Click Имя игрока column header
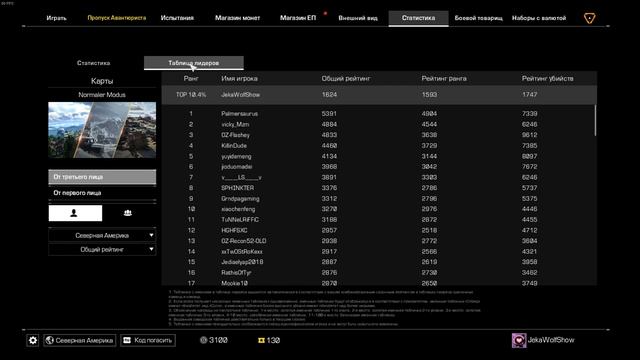Screen dimensions: 640x360 point(239,78)
